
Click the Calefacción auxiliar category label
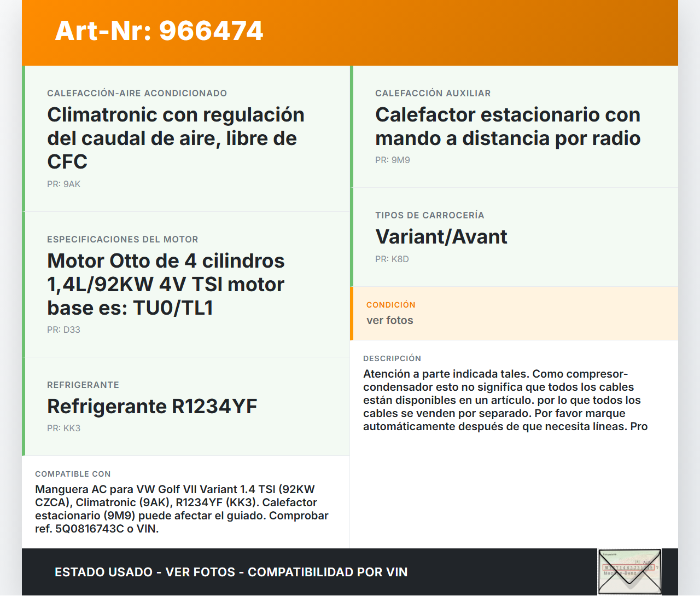433,94
